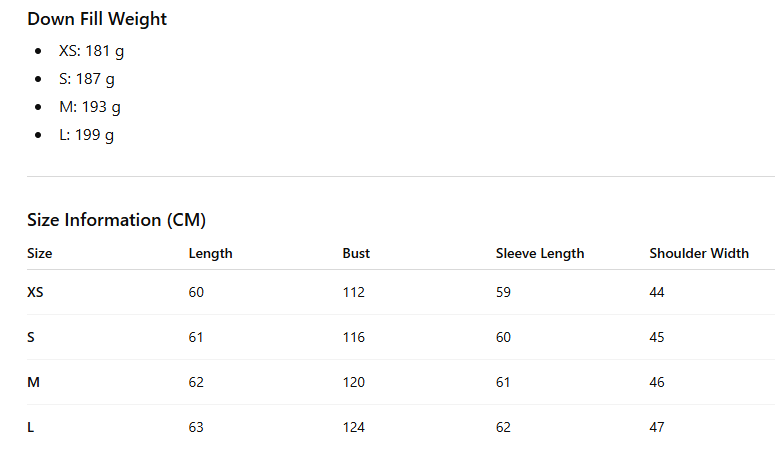Click the M: 193 g entry

click(89, 107)
